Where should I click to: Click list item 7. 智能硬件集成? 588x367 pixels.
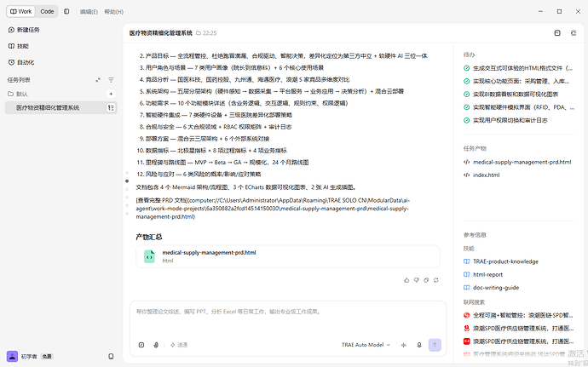[x=214, y=115]
